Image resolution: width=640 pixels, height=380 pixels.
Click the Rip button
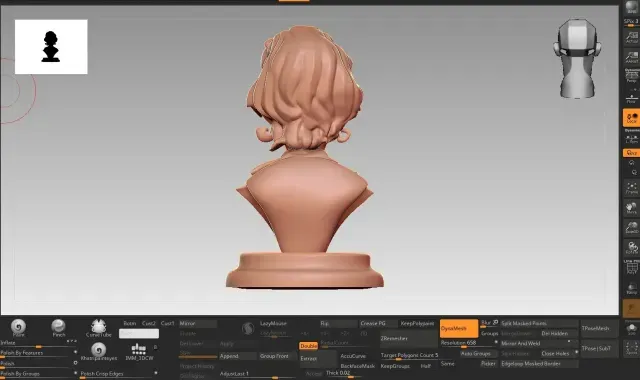(x=338, y=323)
